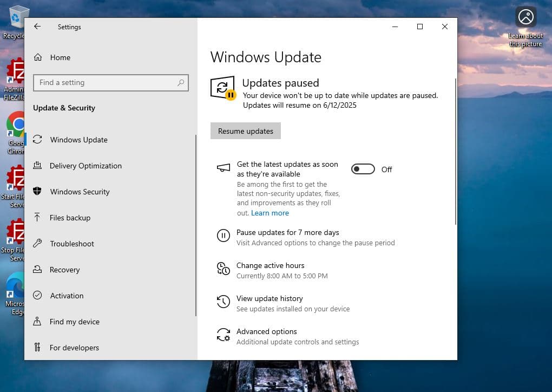Click the Learn more link
The height and width of the screenshot is (392, 552).
270,213
